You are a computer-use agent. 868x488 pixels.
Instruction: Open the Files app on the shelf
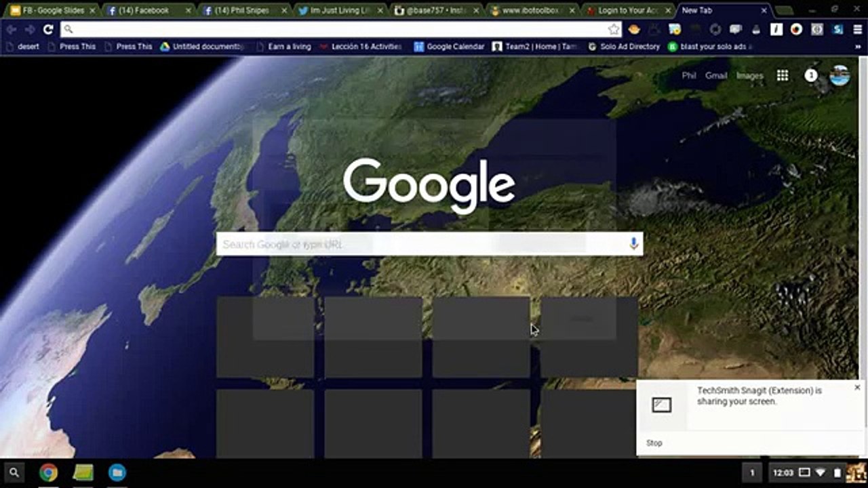117,472
